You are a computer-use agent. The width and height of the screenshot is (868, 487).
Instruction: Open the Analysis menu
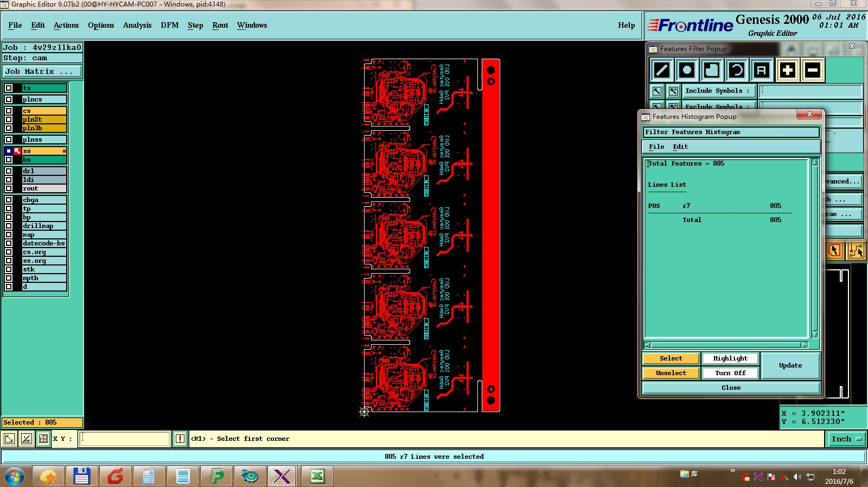click(x=137, y=26)
